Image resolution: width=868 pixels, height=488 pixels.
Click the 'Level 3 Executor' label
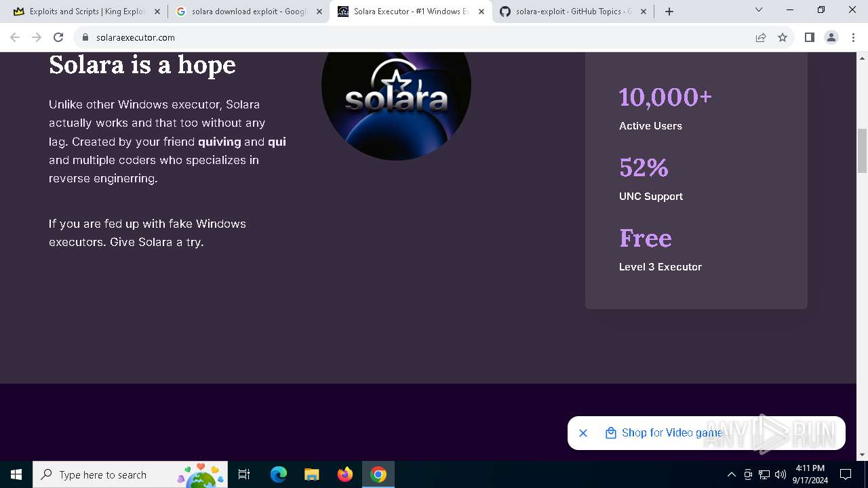click(660, 267)
